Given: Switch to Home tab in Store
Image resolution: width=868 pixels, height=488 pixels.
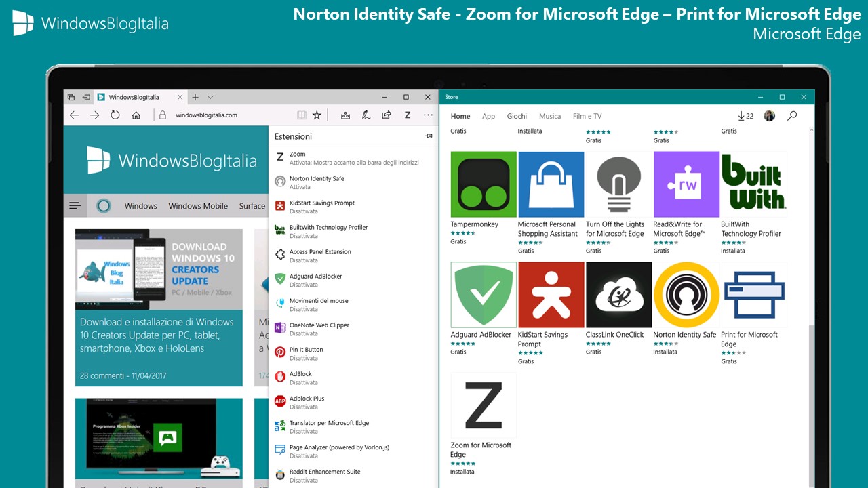Looking at the screenshot, I should coord(460,116).
